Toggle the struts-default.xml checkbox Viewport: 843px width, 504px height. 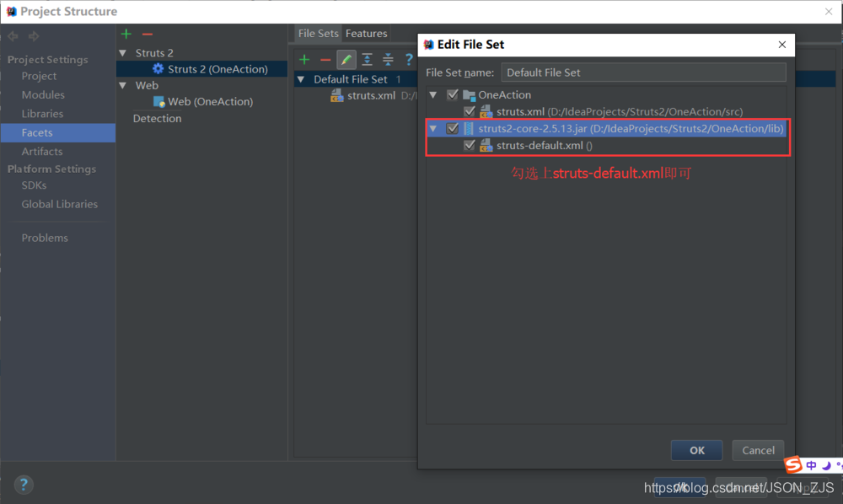pos(470,145)
